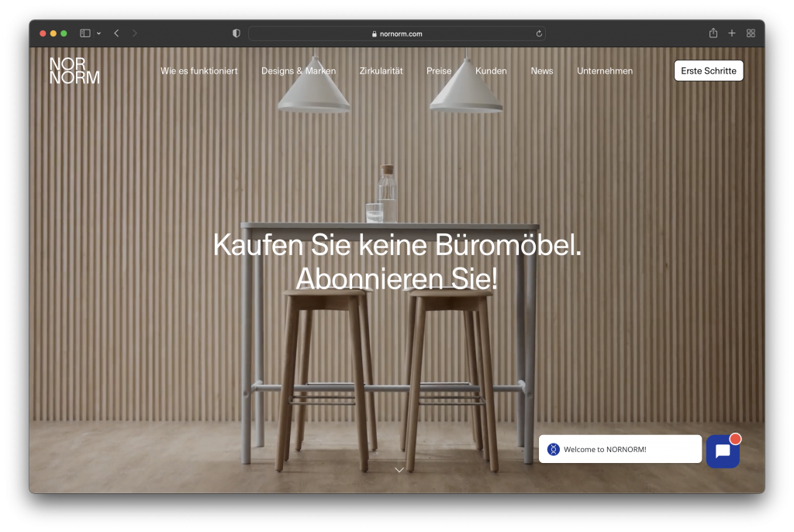Open the Privacy Report shield icon
794x532 pixels.
click(236, 33)
